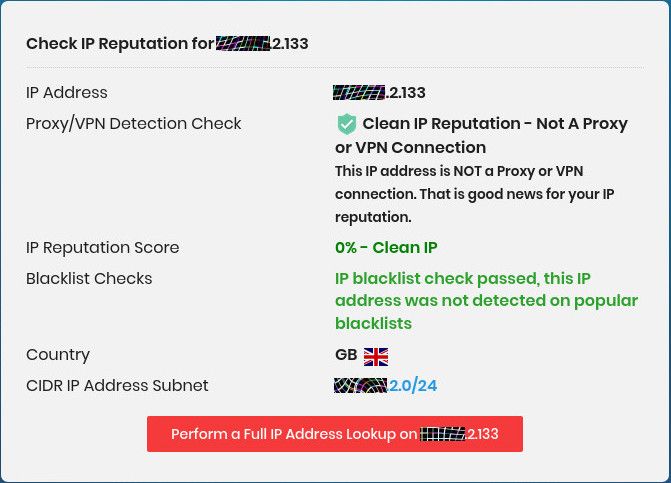Click the "IP Reputation Score" label
This screenshot has width=671, height=483.
[x=102, y=248]
